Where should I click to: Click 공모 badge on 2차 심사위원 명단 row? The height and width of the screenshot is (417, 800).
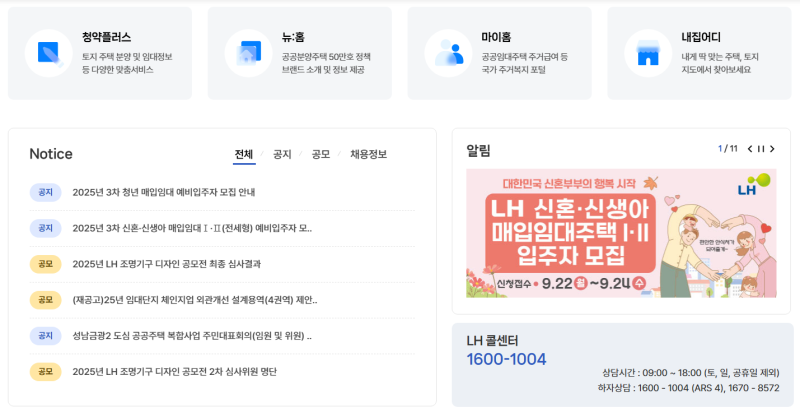pos(45,372)
